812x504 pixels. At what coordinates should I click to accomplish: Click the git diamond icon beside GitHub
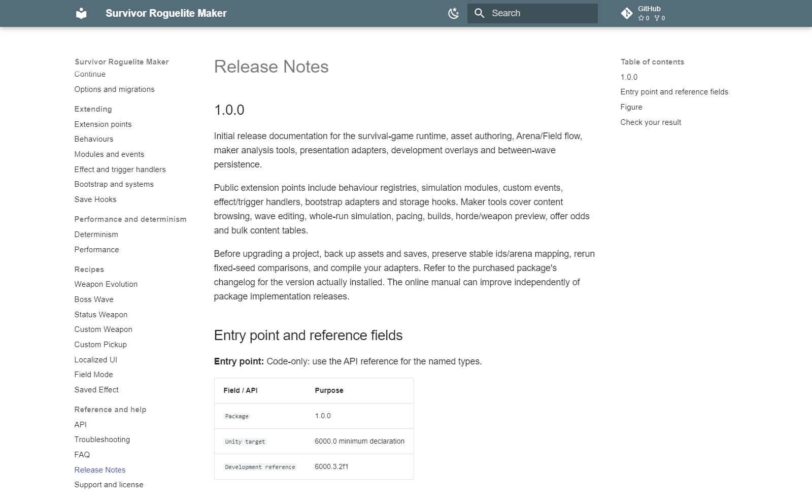[x=627, y=13]
